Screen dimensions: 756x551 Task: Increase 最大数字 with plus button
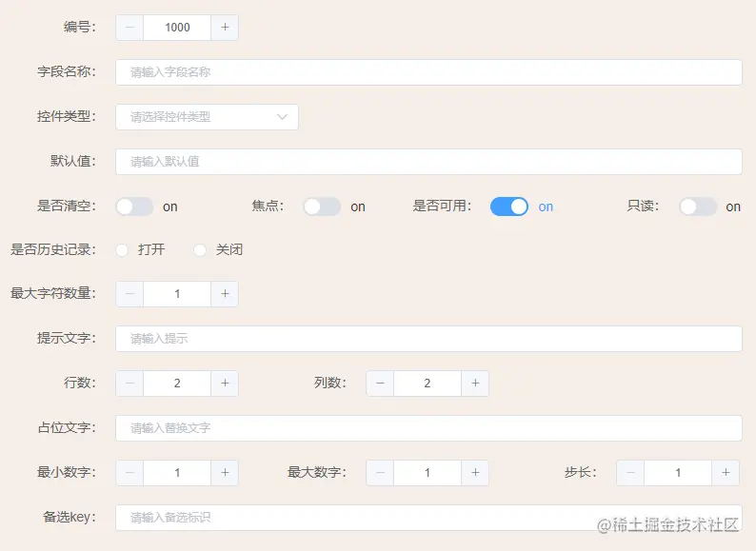pos(475,472)
